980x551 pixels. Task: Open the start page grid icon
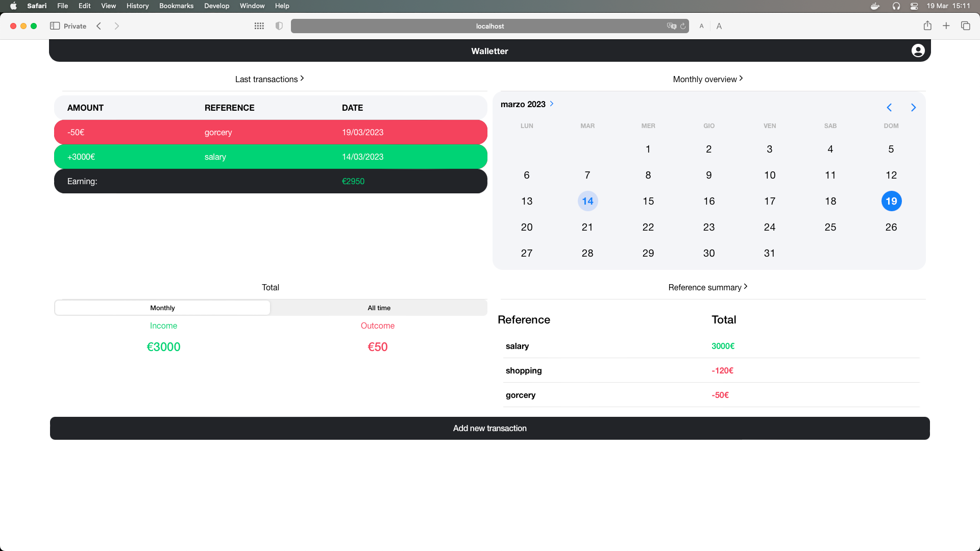coord(259,26)
